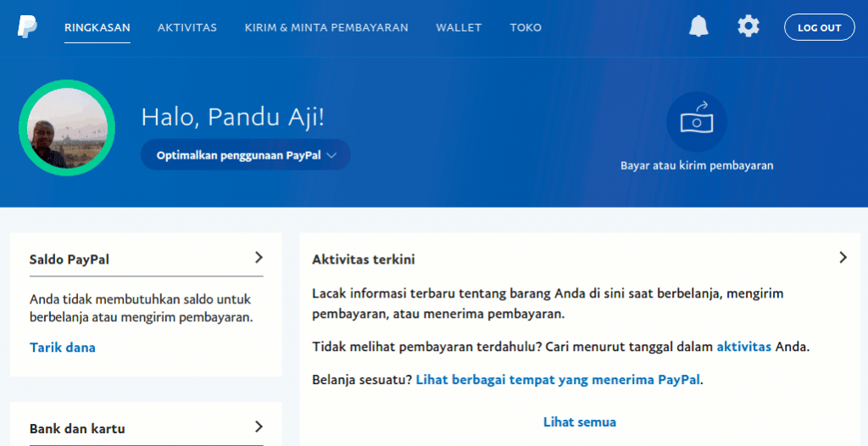Go to the Aktivitas tab

187,28
